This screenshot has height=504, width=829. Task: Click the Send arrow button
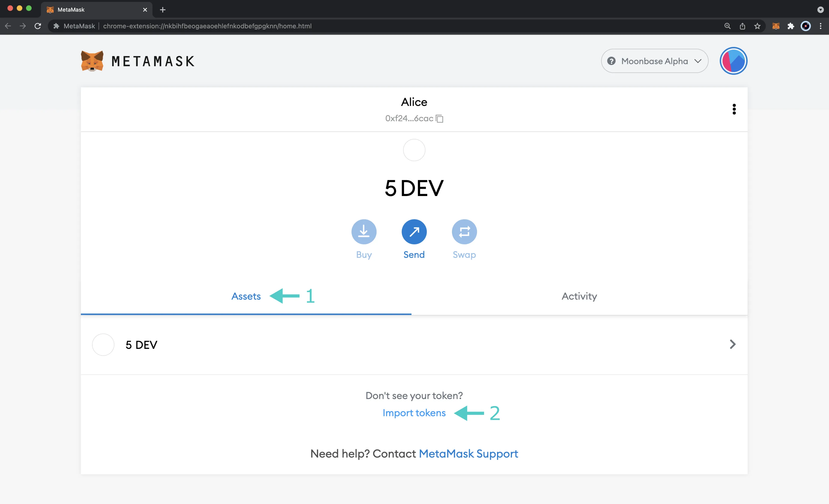tap(414, 232)
